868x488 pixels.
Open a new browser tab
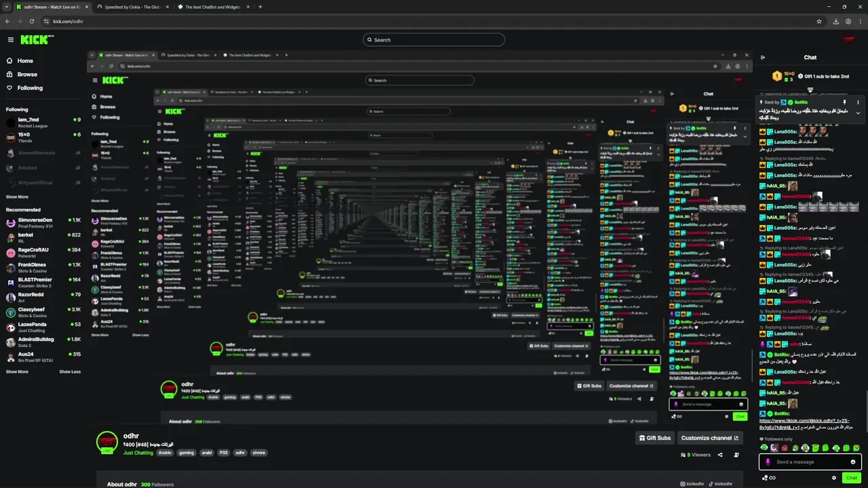pos(260,7)
